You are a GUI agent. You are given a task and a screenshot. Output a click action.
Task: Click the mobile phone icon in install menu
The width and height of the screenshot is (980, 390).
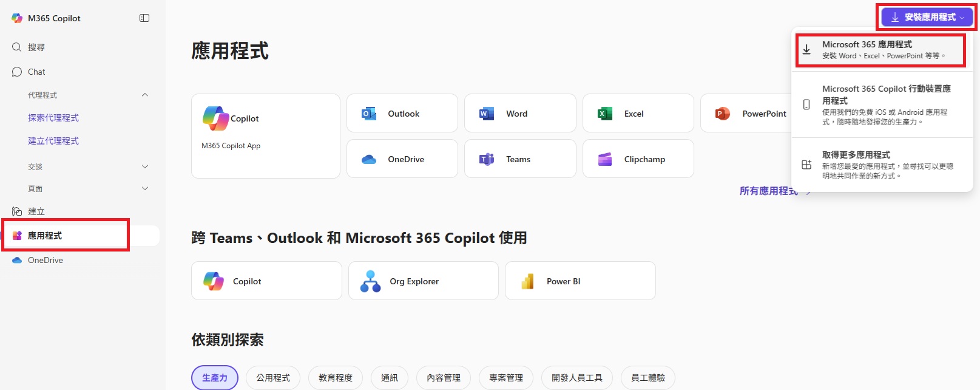pyautogui.click(x=806, y=104)
